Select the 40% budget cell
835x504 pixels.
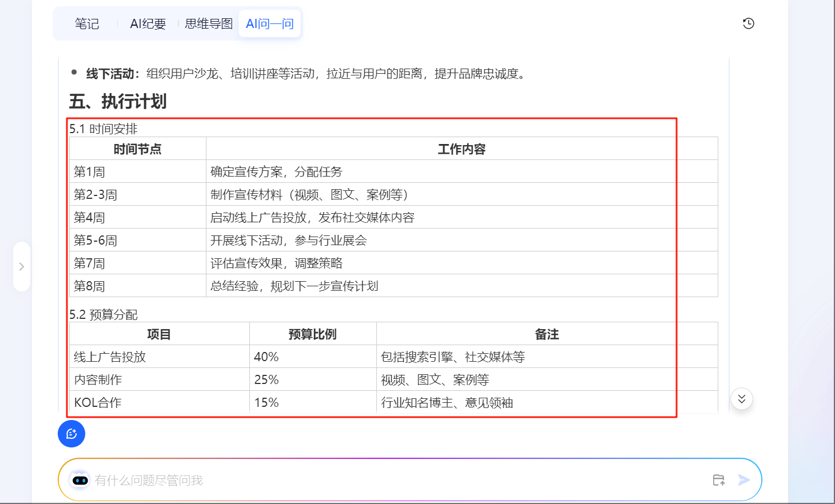[267, 357]
